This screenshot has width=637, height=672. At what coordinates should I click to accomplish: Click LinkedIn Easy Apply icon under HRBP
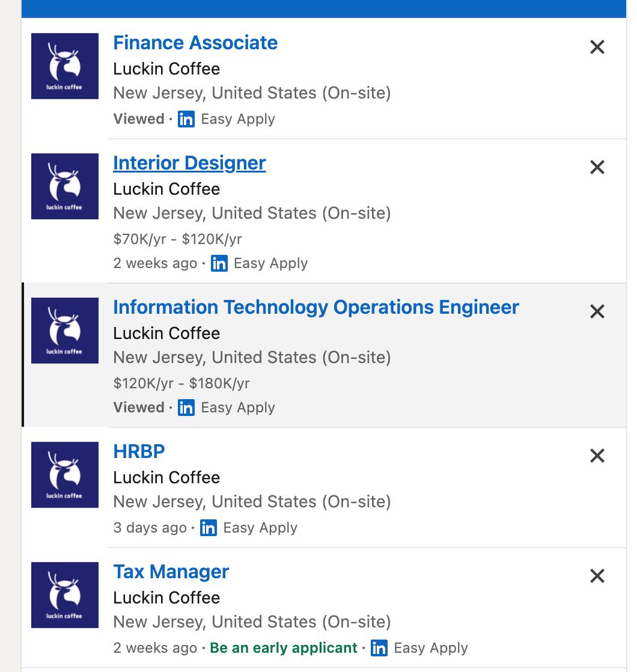tap(209, 528)
